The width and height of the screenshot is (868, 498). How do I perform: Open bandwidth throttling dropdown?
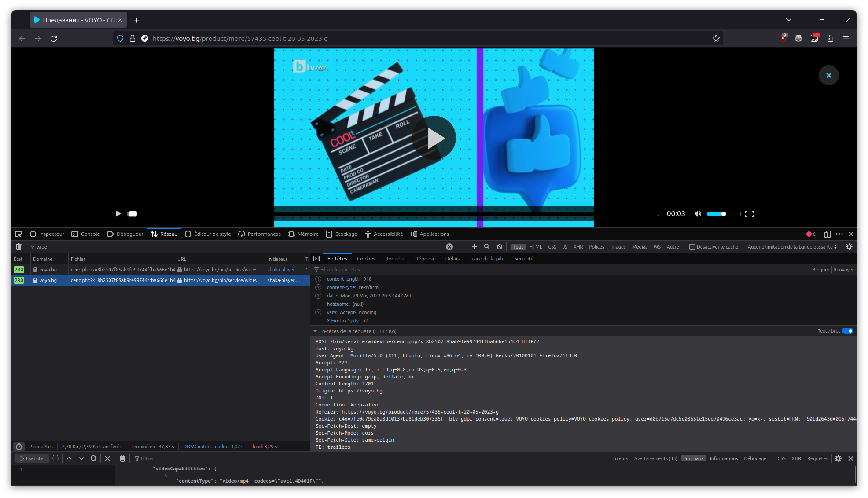click(x=792, y=247)
